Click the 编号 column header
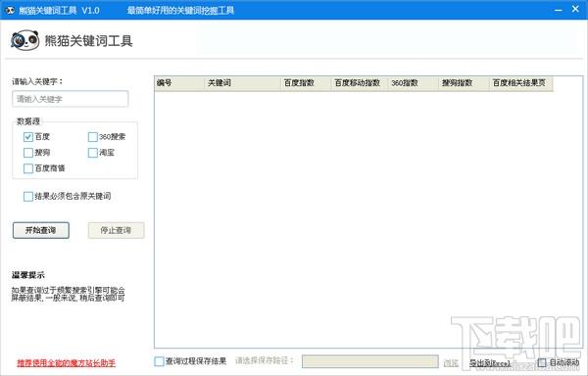Screen dimensions: 588x376 click(179, 83)
